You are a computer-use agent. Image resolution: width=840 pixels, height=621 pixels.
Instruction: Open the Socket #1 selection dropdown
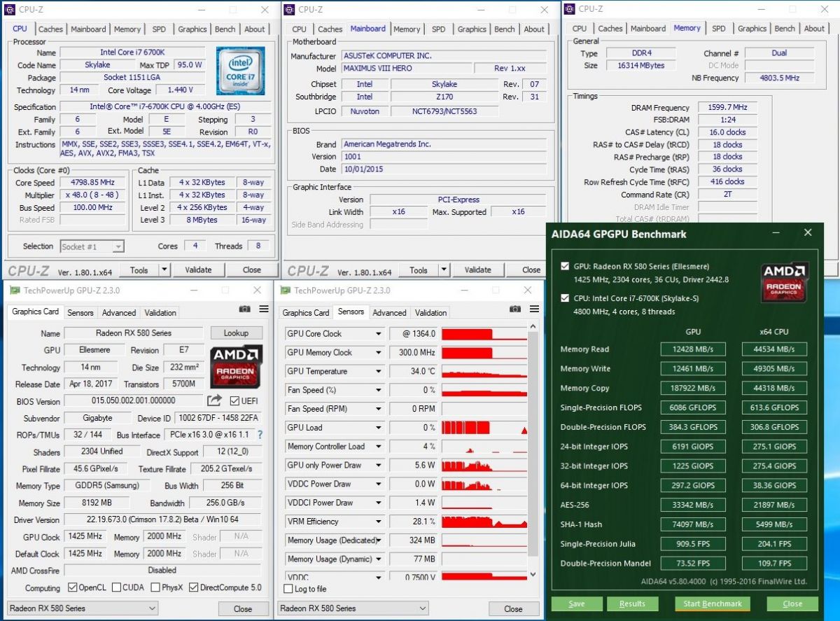tap(118, 246)
